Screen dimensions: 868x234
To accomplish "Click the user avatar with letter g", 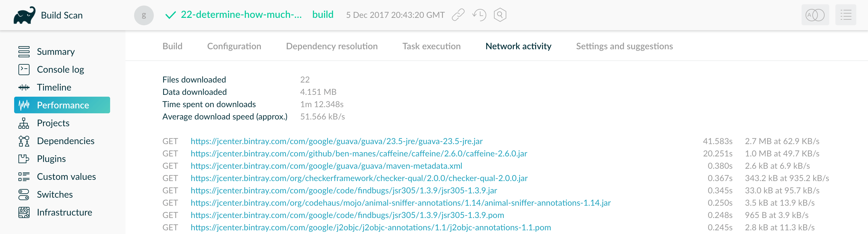I will (x=144, y=15).
